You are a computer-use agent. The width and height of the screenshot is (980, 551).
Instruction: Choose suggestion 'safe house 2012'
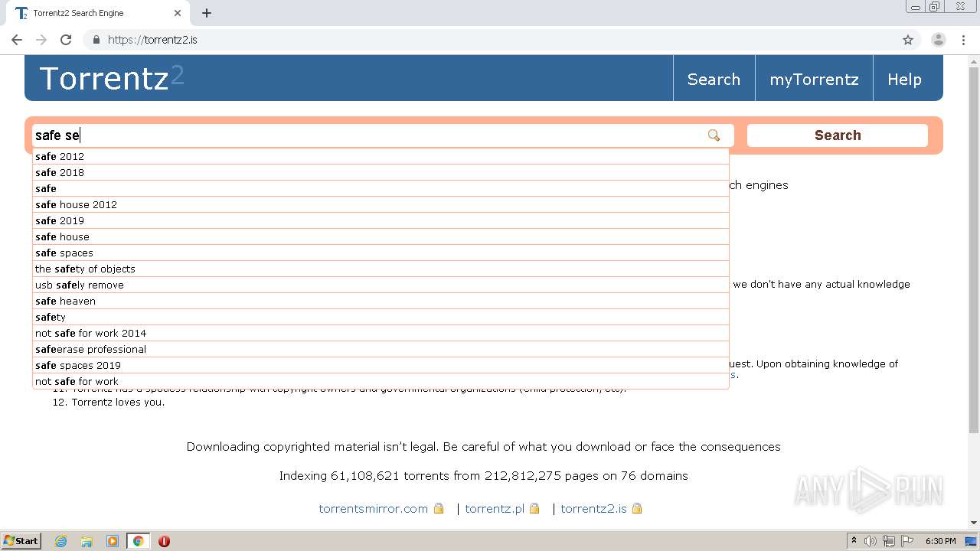pos(381,204)
